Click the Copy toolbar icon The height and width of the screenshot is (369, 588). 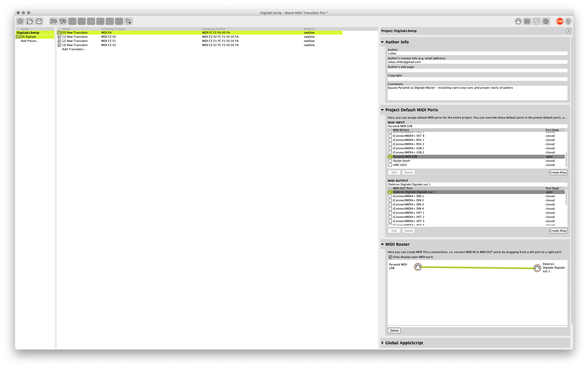click(91, 21)
